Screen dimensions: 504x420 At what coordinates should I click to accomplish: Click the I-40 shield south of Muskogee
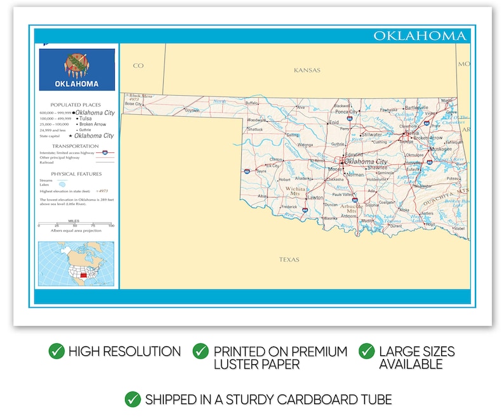click(x=430, y=162)
